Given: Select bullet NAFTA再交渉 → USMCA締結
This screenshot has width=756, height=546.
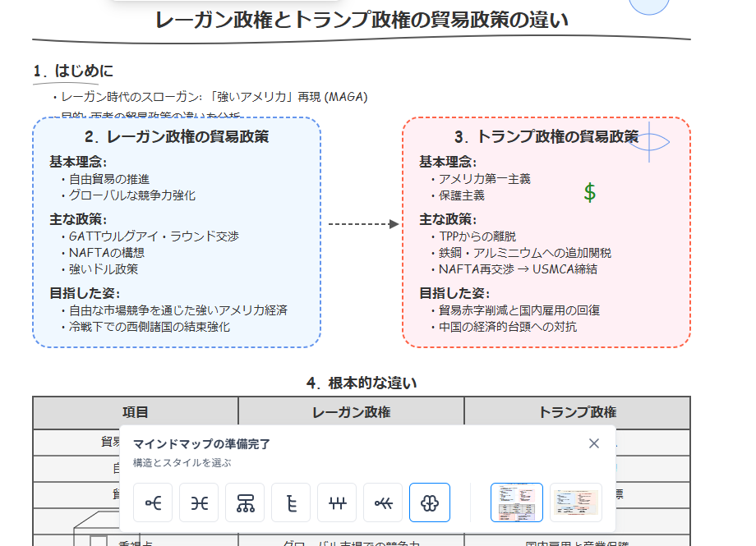Looking at the screenshot, I should click(x=514, y=269).
